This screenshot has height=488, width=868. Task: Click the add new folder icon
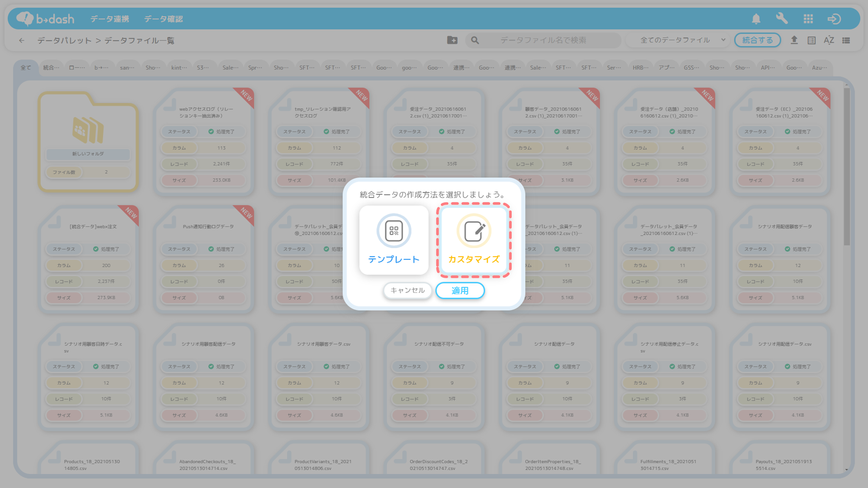(x=452, y=40)
